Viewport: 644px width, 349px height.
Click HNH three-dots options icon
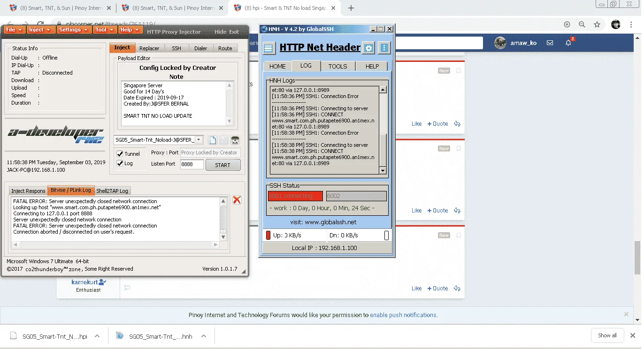[x=384, y=48]
